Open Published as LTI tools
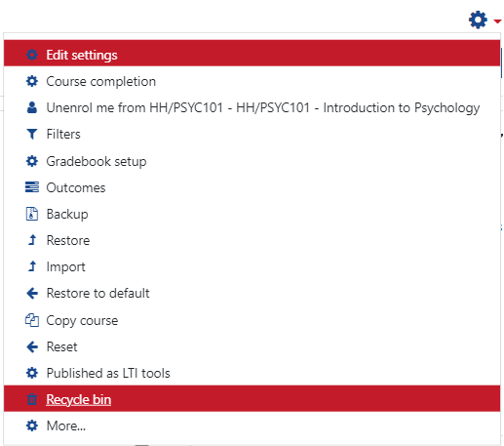This screenshot has width=504, height=446. click(252, 373)
